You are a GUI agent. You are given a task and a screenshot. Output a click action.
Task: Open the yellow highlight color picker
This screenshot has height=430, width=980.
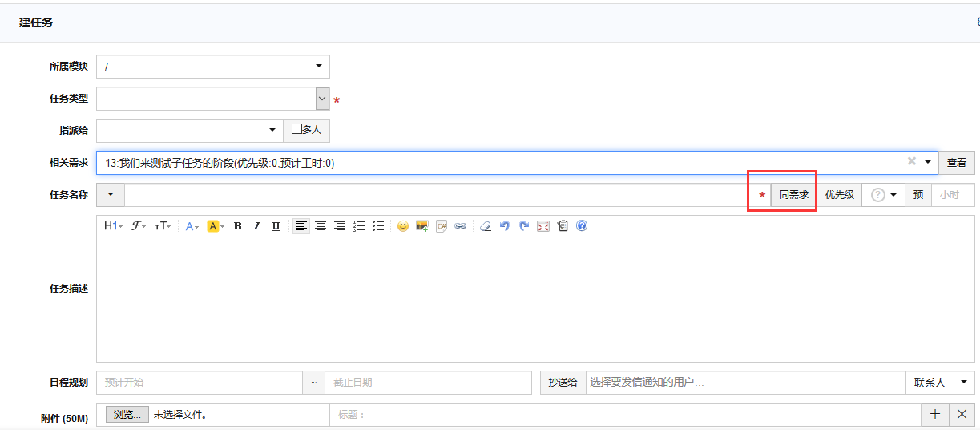coord(216,226)
